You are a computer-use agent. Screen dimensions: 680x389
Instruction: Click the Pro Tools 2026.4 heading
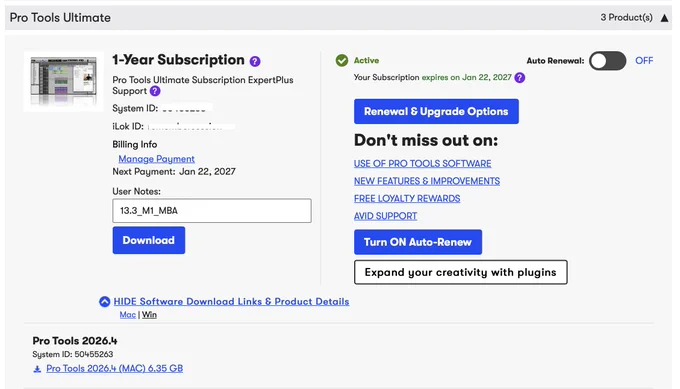click(x=75, y=341)
